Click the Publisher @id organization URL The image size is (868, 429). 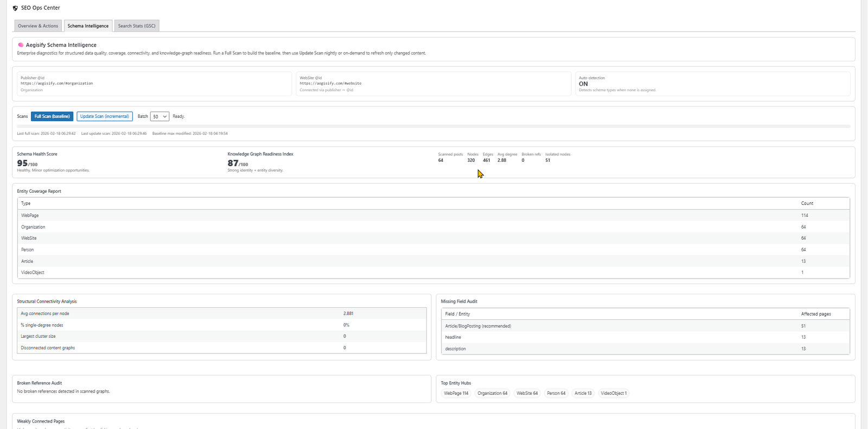coord(57,84)
